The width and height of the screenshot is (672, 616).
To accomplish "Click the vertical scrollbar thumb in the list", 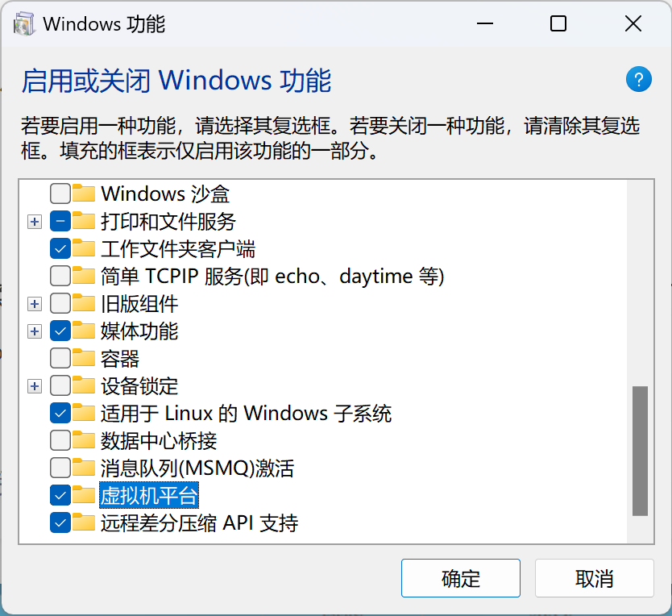I will [x=640, y=451].
